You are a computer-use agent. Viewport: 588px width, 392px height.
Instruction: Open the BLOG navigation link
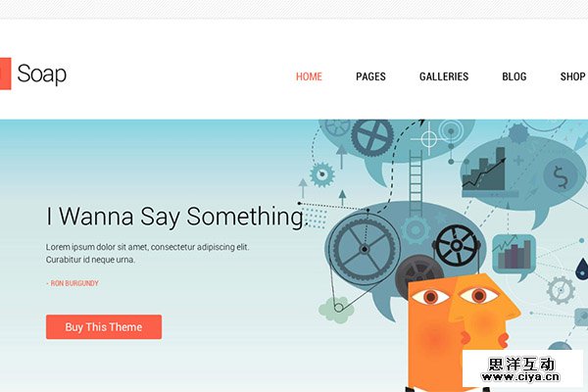pos(514,76)
